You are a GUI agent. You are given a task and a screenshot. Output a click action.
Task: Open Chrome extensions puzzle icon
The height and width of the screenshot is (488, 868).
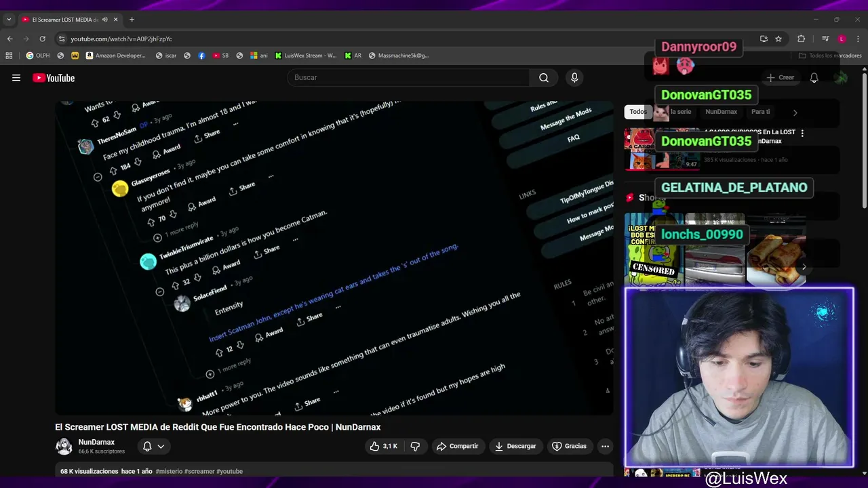801,39
